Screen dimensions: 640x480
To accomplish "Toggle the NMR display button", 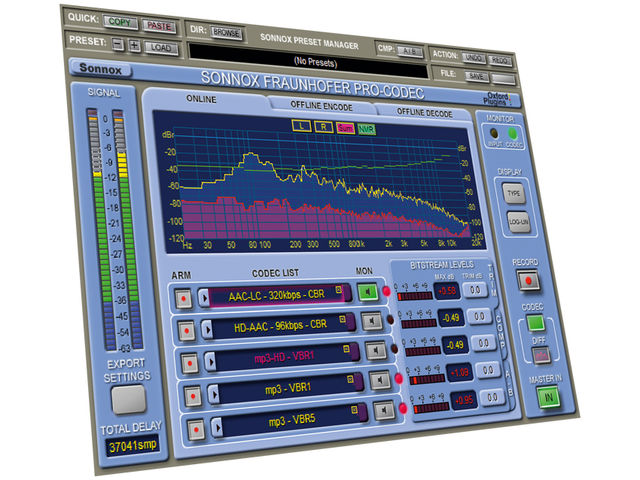I will pyautogui.click(x=366, y=129).
